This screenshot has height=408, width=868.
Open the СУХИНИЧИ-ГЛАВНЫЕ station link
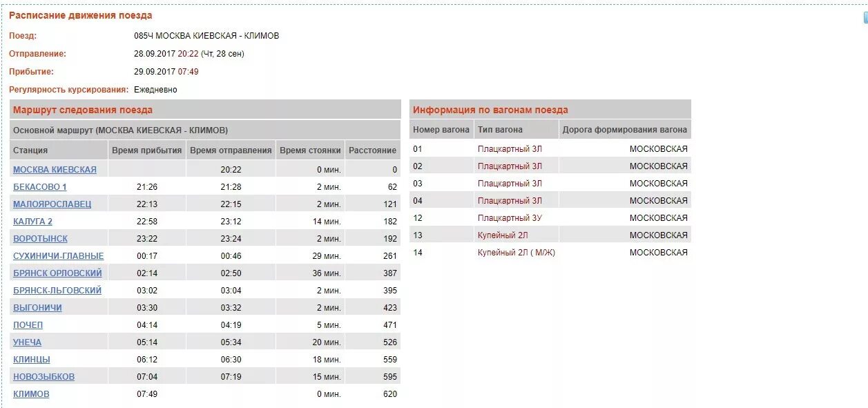[x=58, y=256]
